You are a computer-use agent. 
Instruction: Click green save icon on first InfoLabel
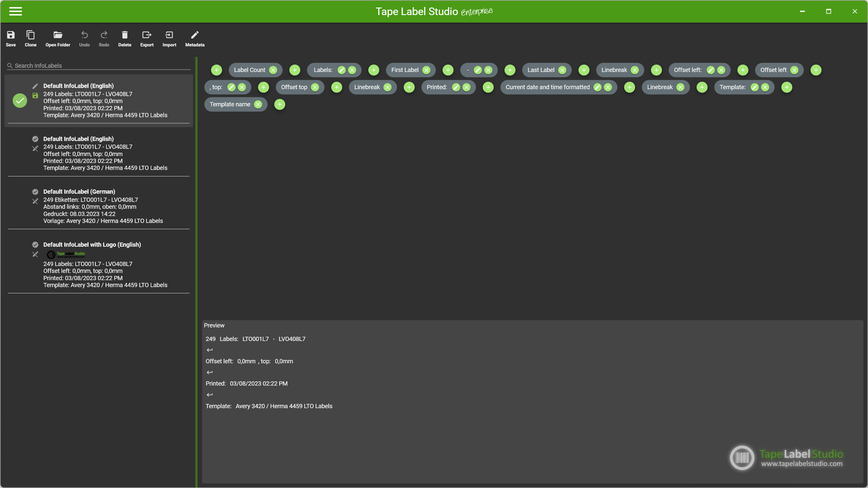(35, 96)
